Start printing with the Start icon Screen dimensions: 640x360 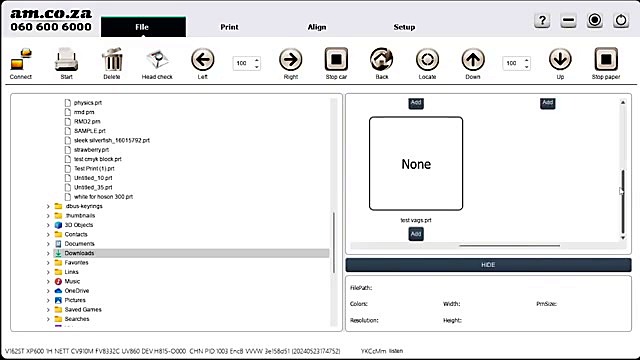tap(66, 60)
